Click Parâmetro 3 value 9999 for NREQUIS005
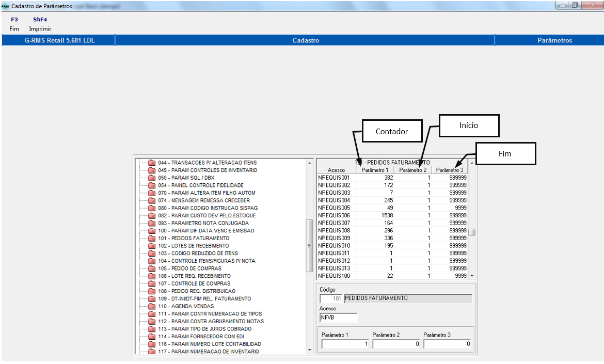 point(460,208)
